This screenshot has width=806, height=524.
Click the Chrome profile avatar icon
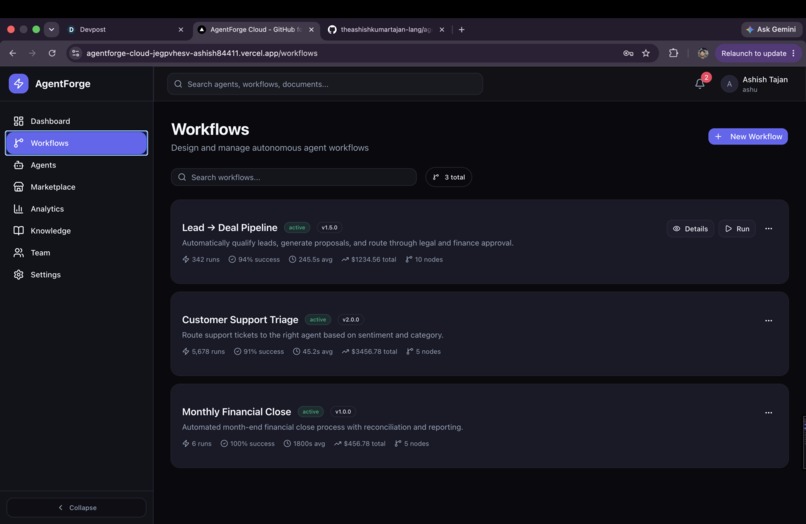703,53
